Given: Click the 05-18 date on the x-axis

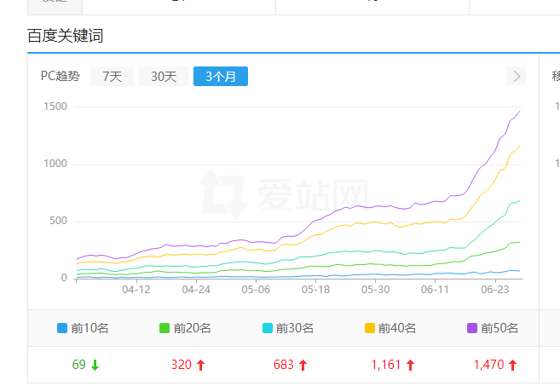Looking at the screenshot, I should (315, 290).
